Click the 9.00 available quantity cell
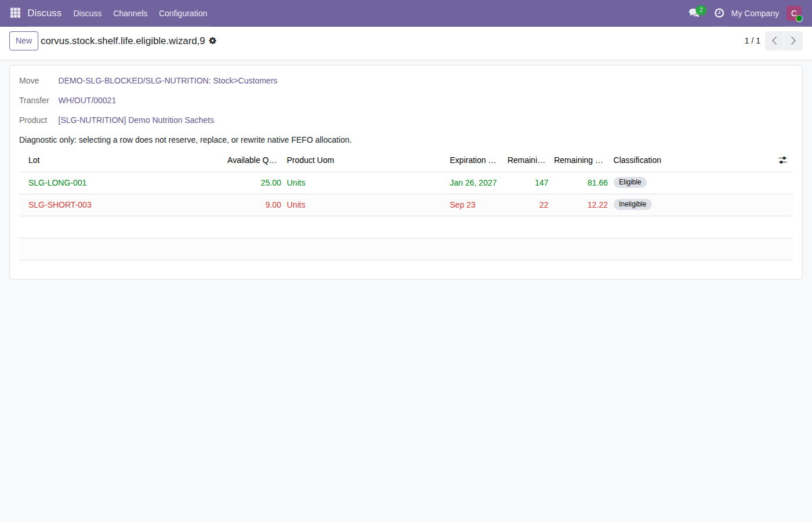 pos(273,205)
